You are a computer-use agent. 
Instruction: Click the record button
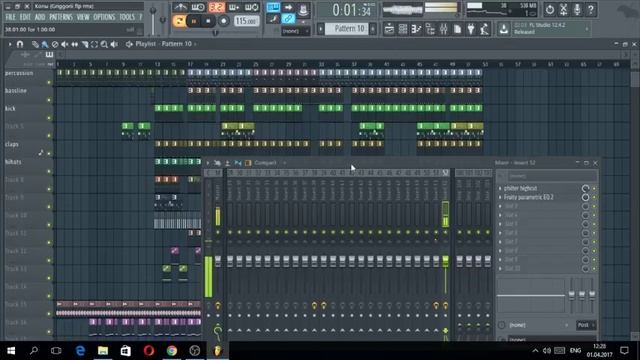tap(223, 21)
